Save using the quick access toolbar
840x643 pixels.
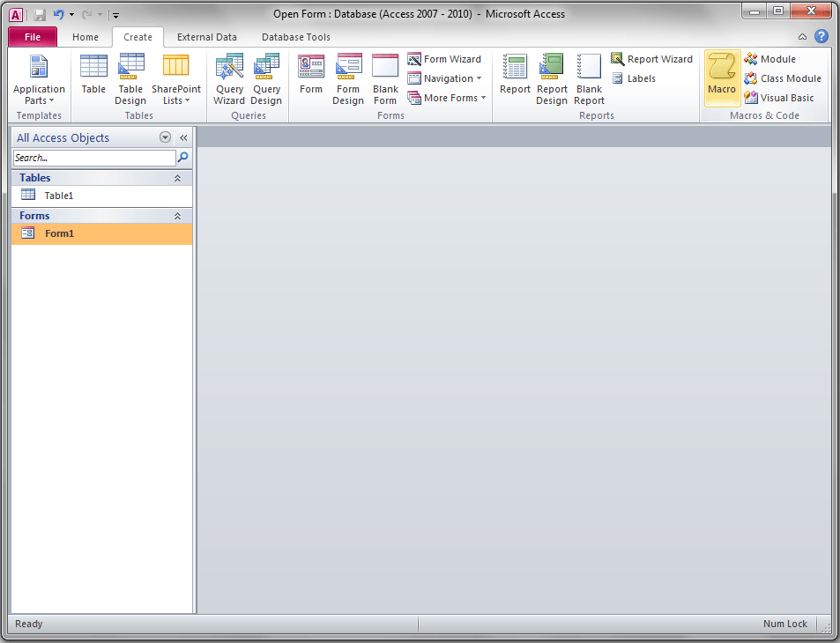pos(40,15)
